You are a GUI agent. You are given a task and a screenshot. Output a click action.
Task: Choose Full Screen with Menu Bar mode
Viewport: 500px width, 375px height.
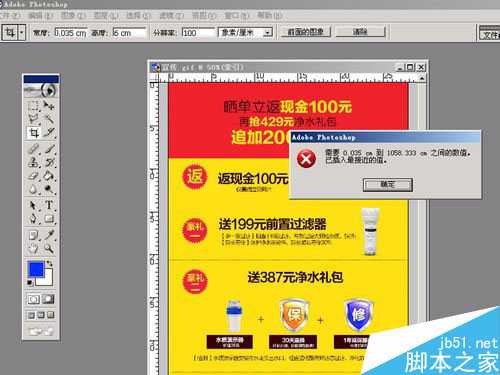pyautogui.click(x=41, y=315)
